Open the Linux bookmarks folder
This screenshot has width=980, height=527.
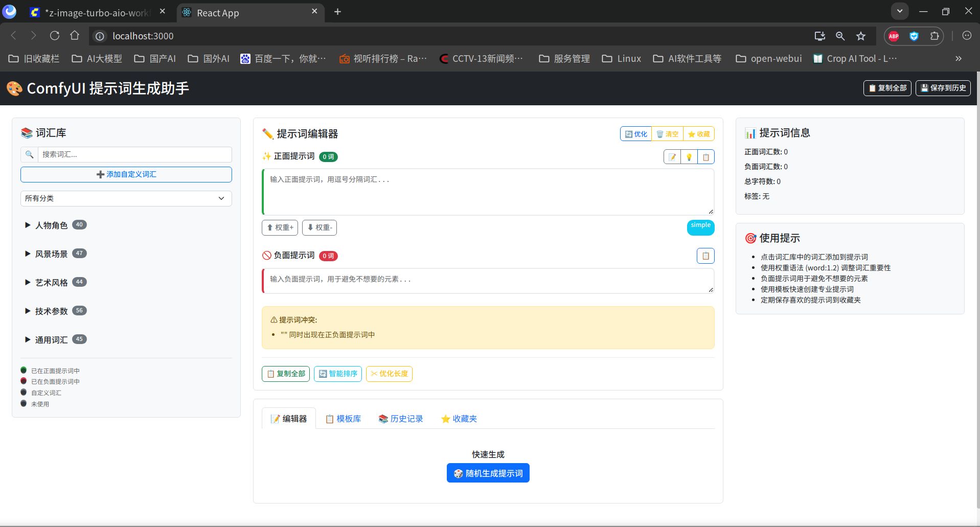click(622, 59)
